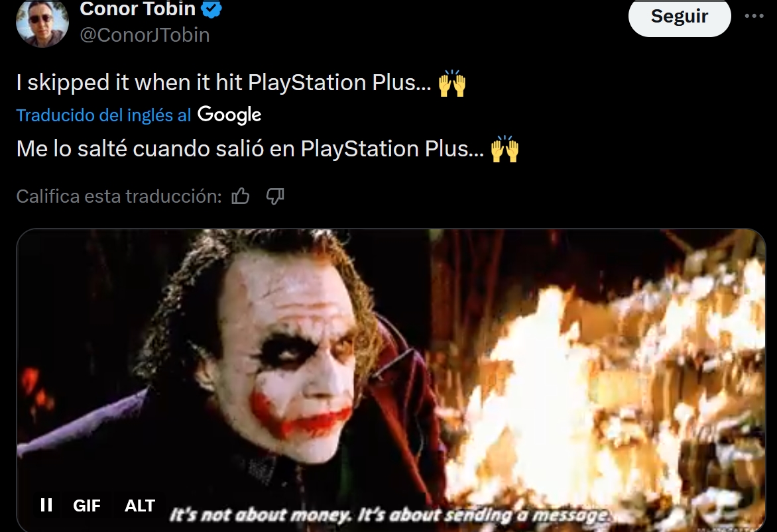This screenshot has height=532, width=777.
Task: Pause the Joker GIF
Action: coord(46,505)
